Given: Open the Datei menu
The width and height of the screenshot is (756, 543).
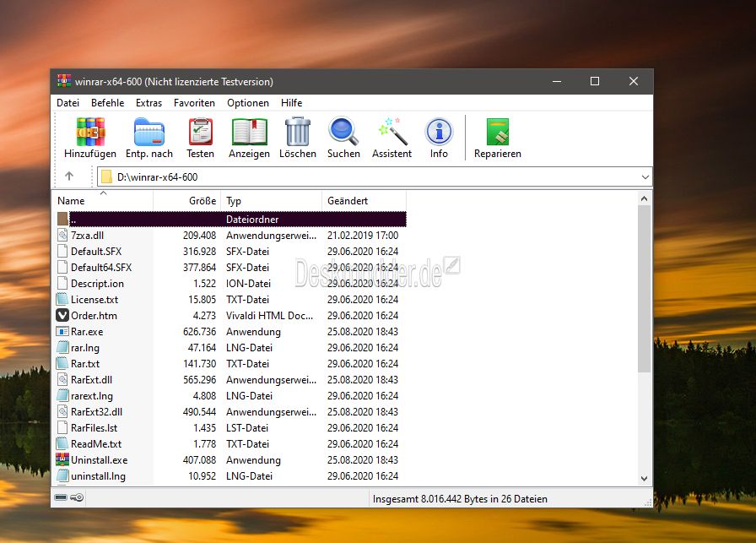Looking at the screenshot, I should (68, 103).
